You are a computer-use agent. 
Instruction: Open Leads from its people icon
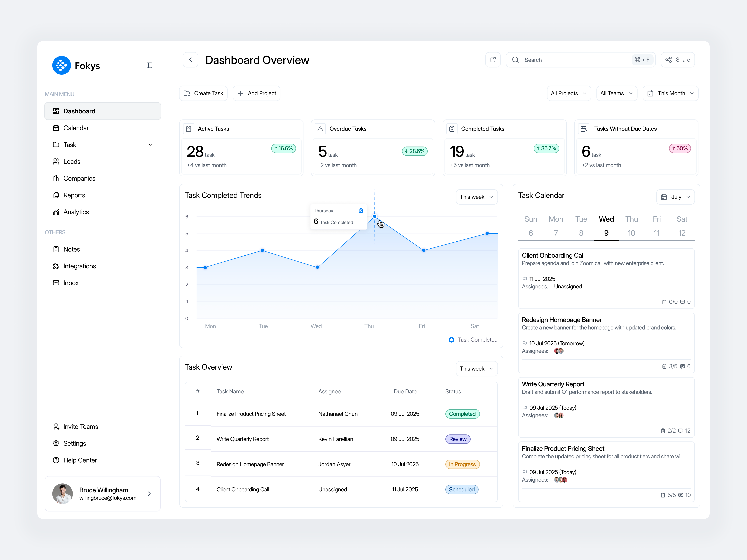point(56,161)
